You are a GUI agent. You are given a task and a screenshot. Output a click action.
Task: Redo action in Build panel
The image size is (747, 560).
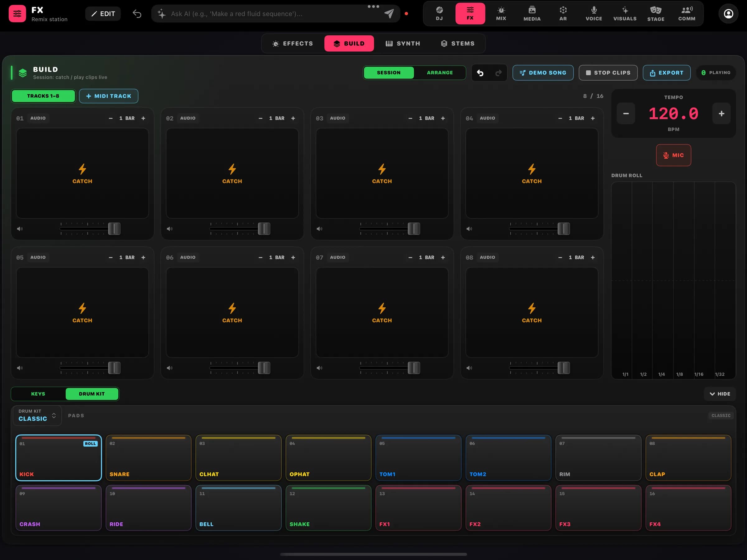498,72
